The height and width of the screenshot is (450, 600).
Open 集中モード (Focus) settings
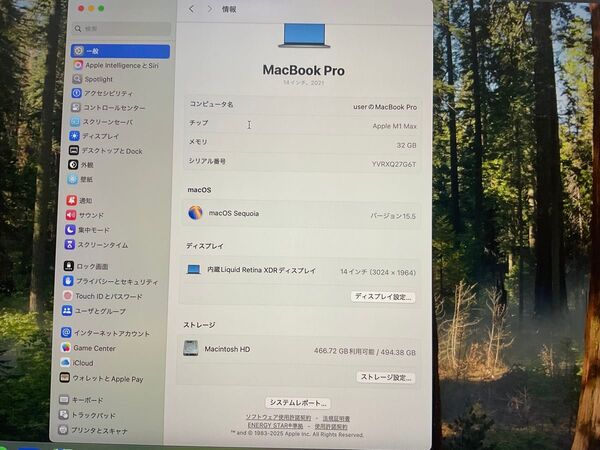coord(87,230)
